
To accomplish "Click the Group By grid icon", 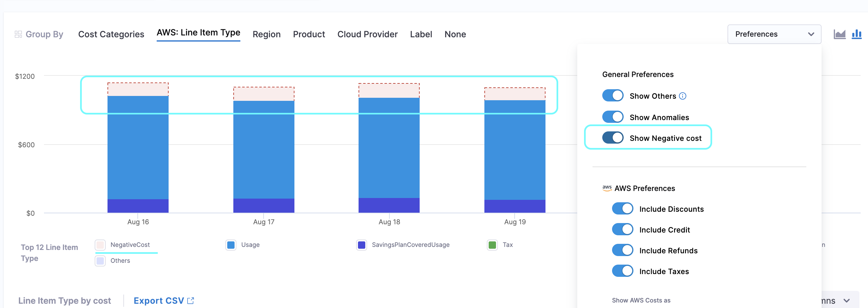I will 18,34.
